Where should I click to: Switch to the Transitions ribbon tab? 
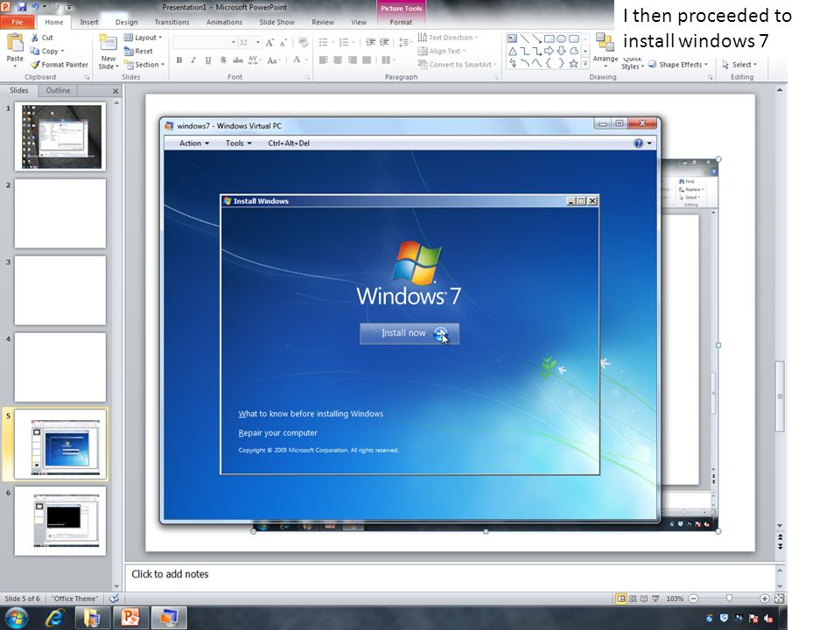click(171, 22)
